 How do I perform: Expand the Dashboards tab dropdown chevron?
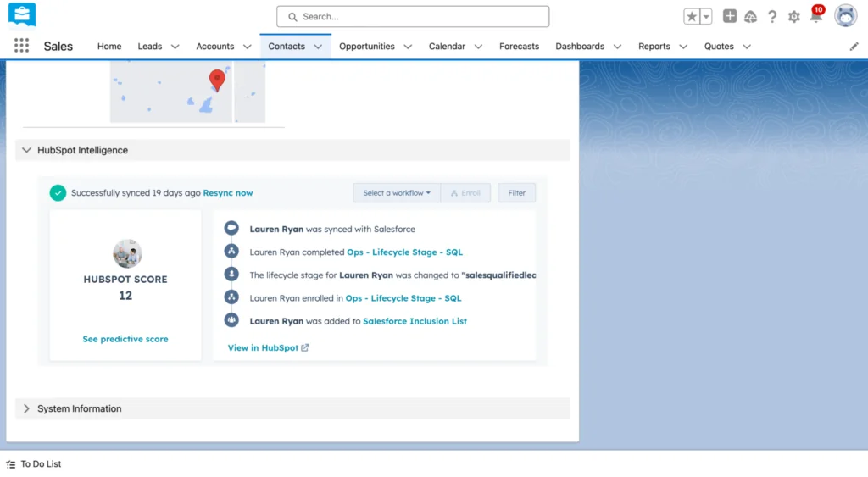click(617, 47)
